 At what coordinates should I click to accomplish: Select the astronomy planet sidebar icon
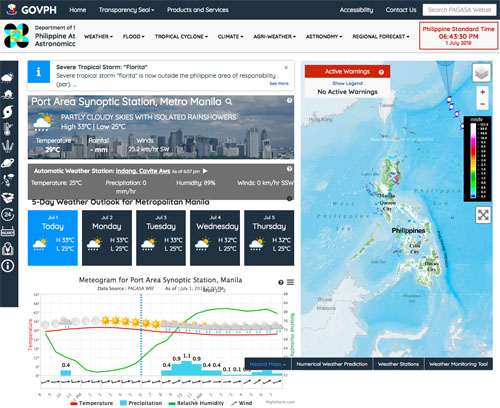(x=8, y=163)
